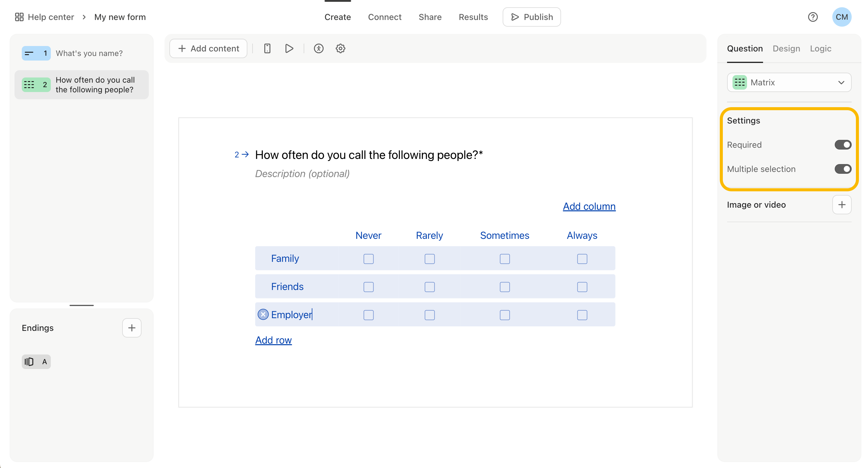868x468 pixels.
Task: Check Friends row Sometimes checkbox
Action: [x=505, y=287]
